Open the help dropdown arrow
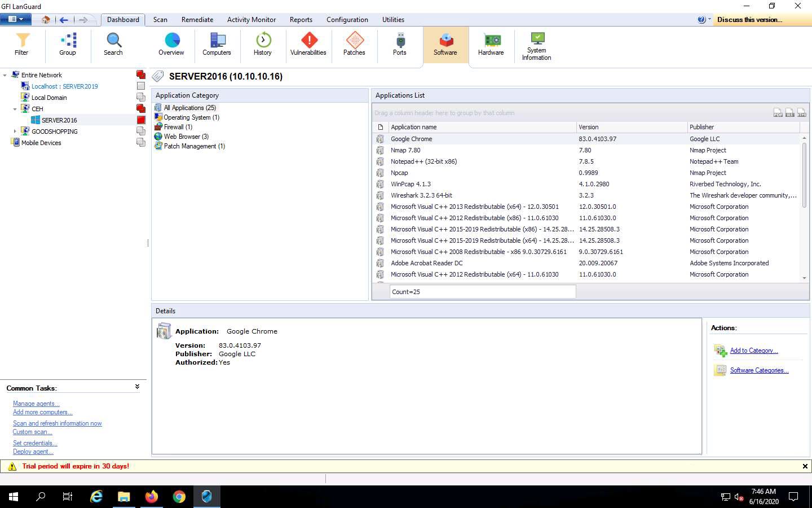The width and height of the screenshot is (812, 508). tap(709, 19)
